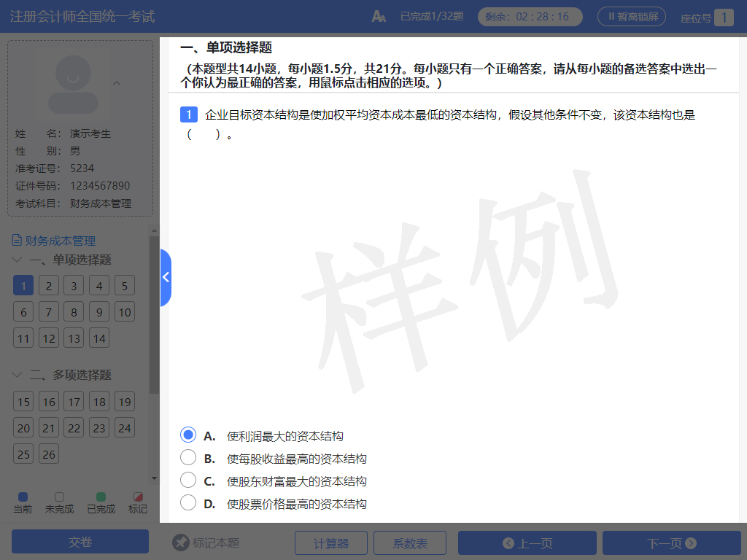Click the candidate avatar photo placeholder
The width and height of the screenshot is (747, 560).
(74, 82)
